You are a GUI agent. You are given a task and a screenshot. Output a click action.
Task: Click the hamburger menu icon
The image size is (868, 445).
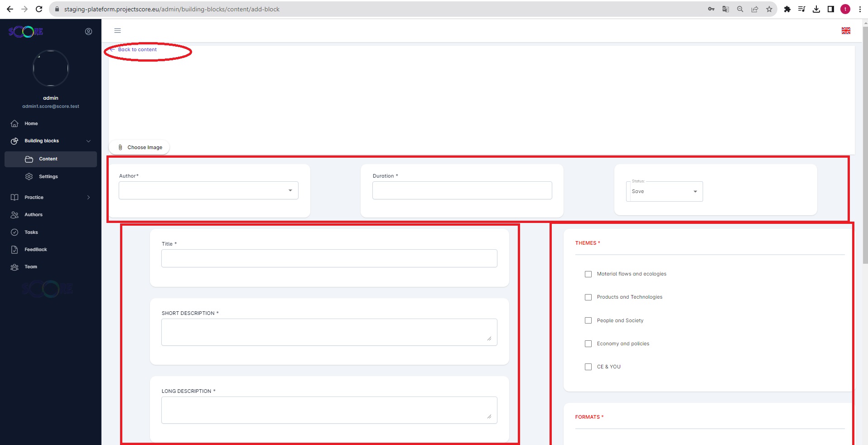point(117,31)
